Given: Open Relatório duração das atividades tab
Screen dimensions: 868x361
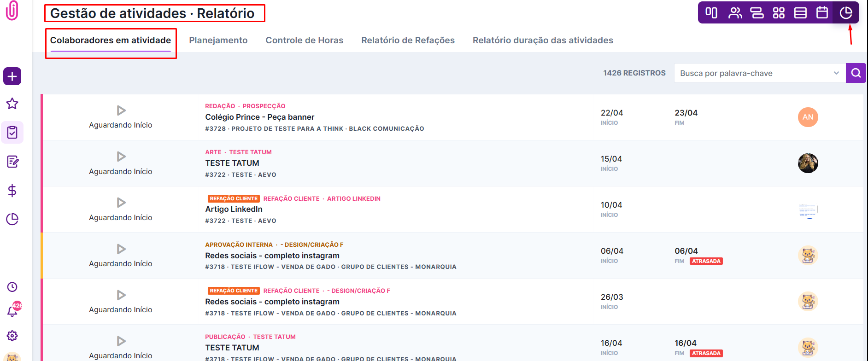Looking at the screenshot, I should [543, 41].
